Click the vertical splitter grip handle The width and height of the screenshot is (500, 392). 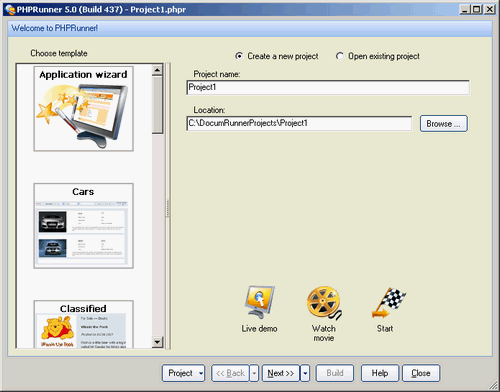(x=168, y=208)
